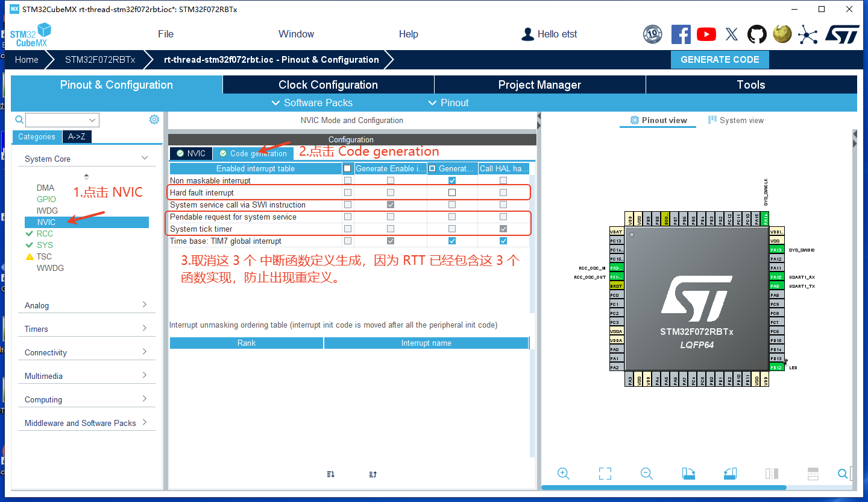Select RCC in System Core list
This screenshot has height=502, width=868.
tap(45, 234)
